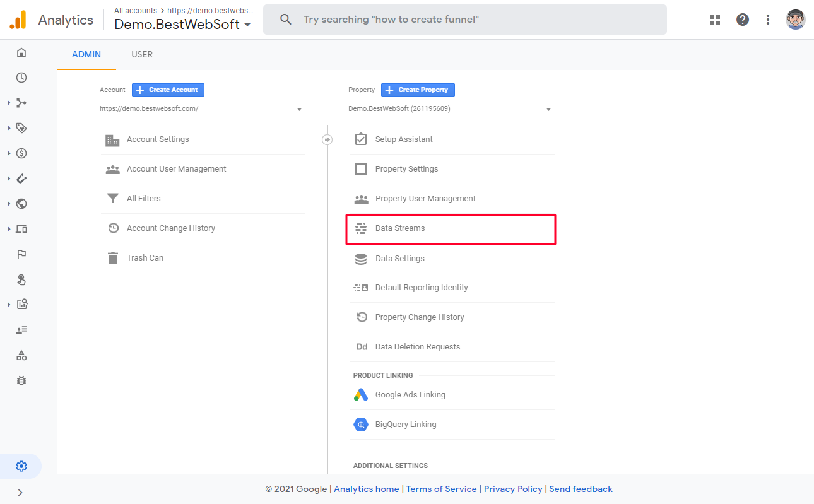The height and width of the screenshot is (504, 814).
Task: Open Home icon in left sidebar
Action: point(21,52)
